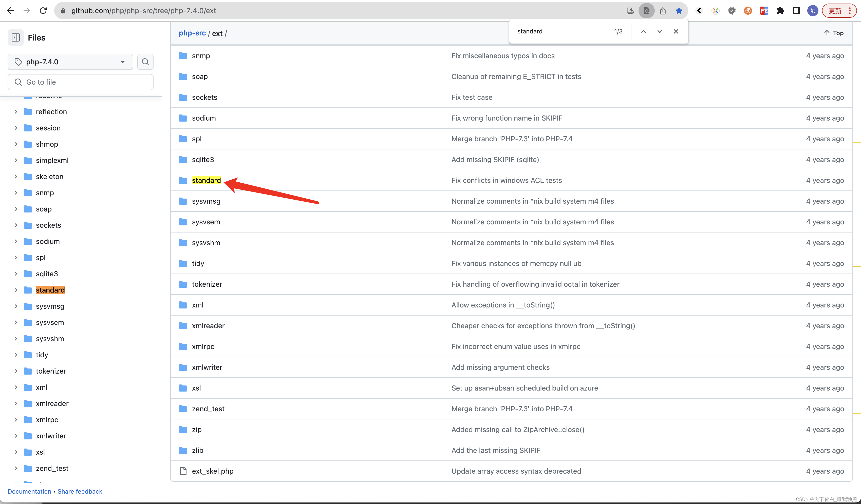
Task: Expand the standard folder in tree
Action: click(x=16, y=290)
